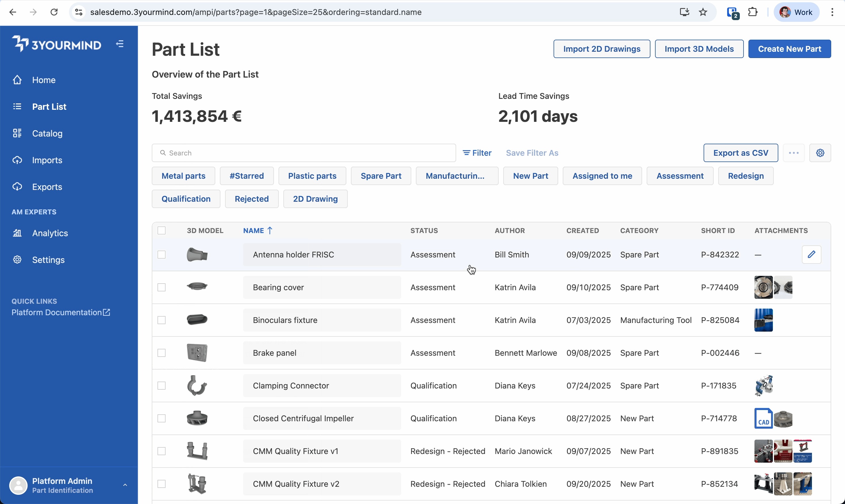
Task: Apply the Plastic parts saved filter
Action: click(x=312, y=176)
